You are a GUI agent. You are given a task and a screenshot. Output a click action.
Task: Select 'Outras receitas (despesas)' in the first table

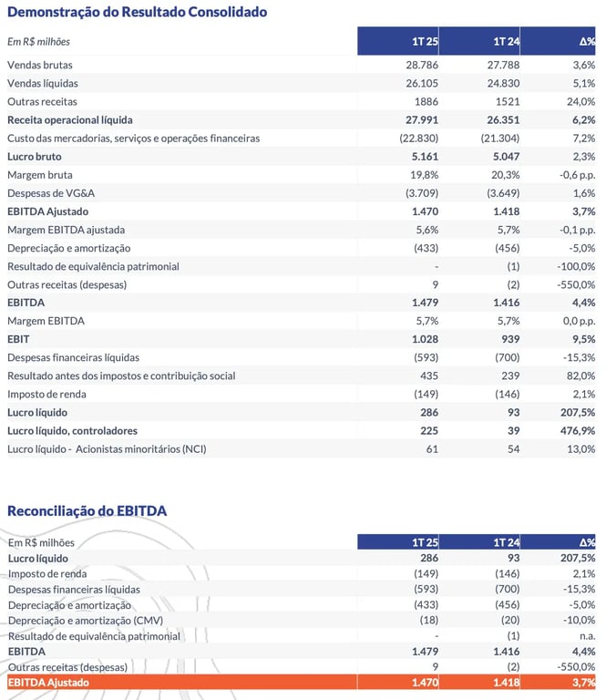click(67, 284)
